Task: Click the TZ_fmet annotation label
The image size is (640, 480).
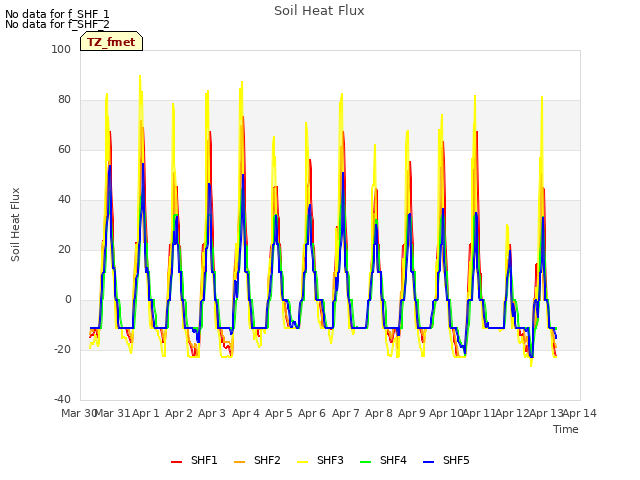Action: point(111,42)
